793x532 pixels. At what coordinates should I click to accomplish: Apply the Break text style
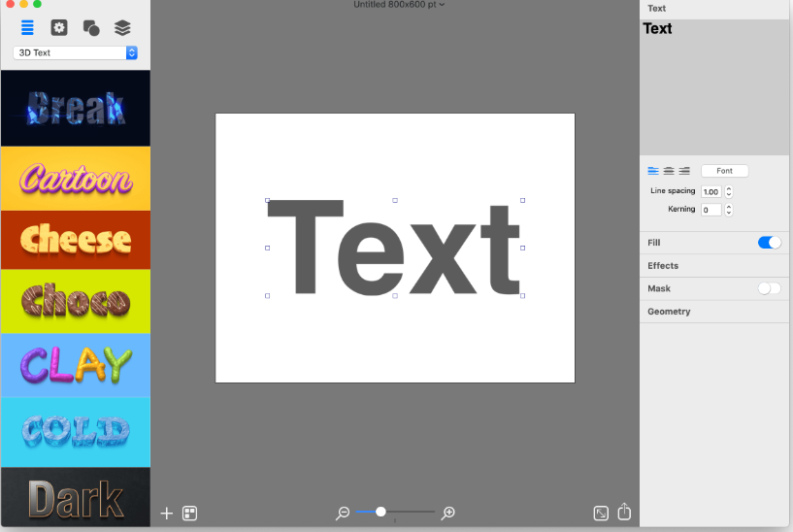tap(76, 108)
